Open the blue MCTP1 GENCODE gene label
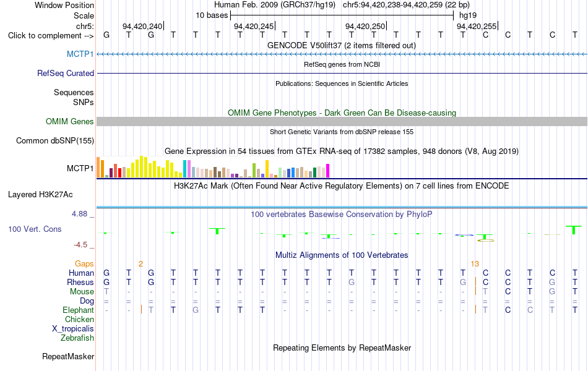The width and height of the screenshot is (588, 371). tap(80, 54)
